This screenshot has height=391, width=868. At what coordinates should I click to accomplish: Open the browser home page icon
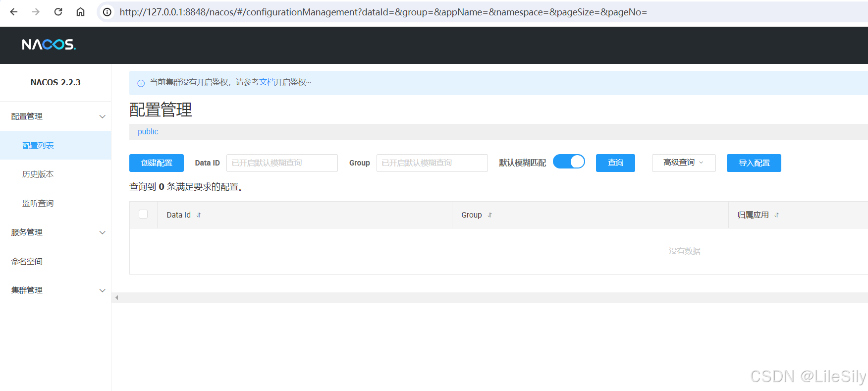pos(80,12)
